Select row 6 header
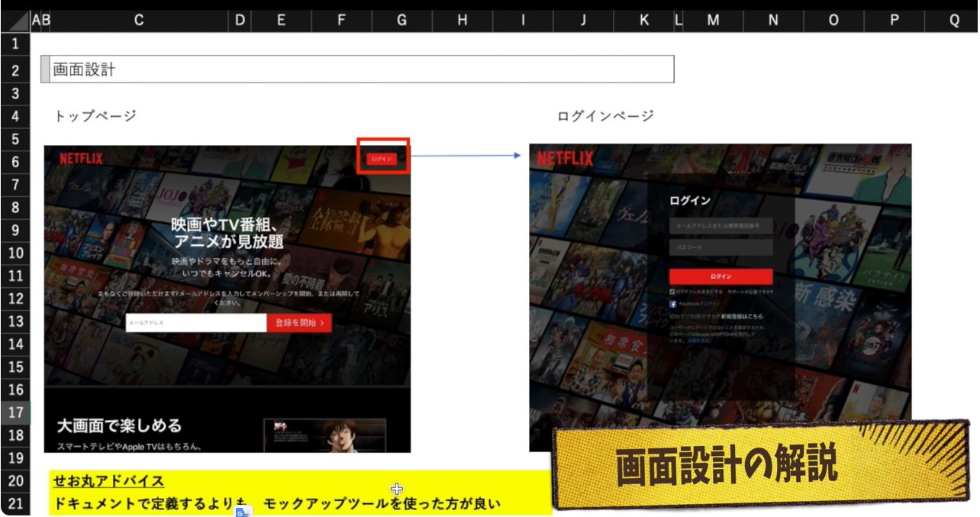 [15, 162]
